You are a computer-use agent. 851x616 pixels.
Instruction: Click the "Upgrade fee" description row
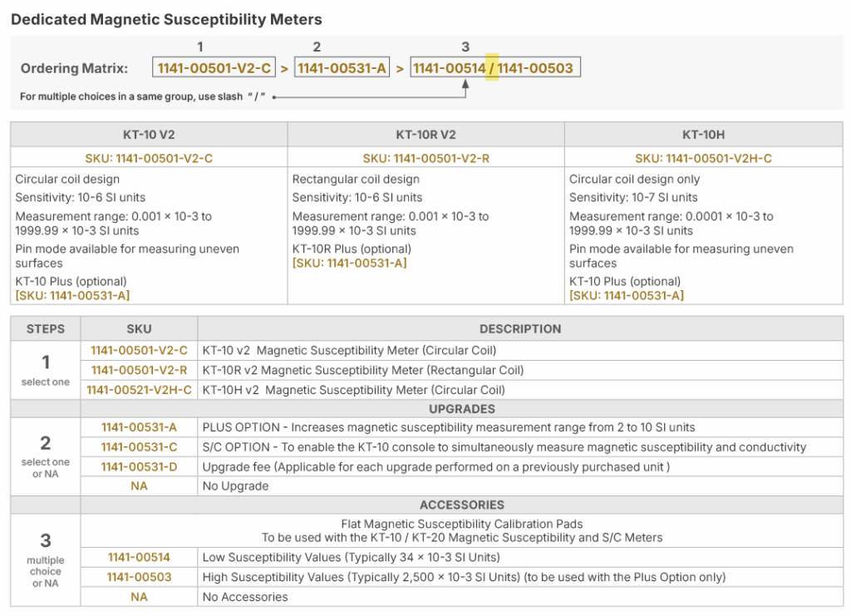[x=520, y=466]
